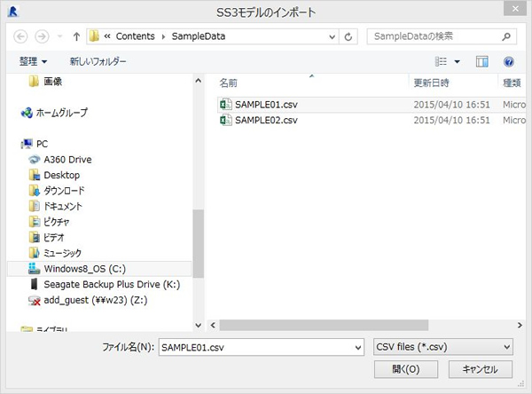Click the search magnifier icon
This screenshot has height=394, width=532.
[506, 36]
